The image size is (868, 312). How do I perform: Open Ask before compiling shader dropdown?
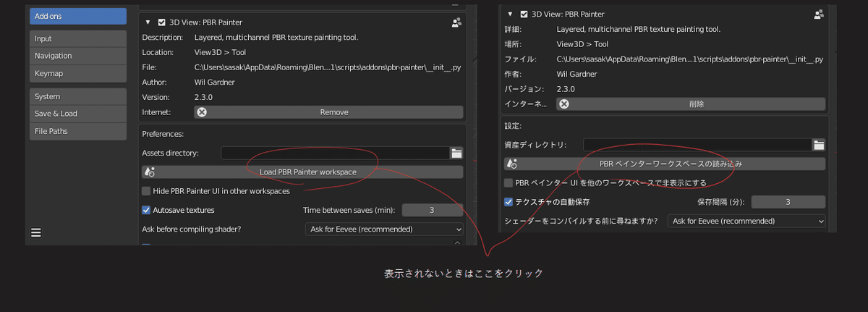[x=384, y=229]
